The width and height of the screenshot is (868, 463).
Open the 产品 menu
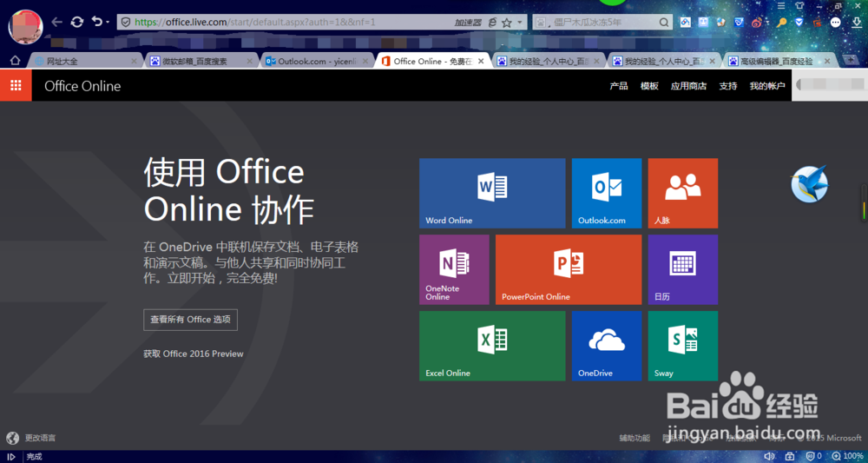(619, 86)
